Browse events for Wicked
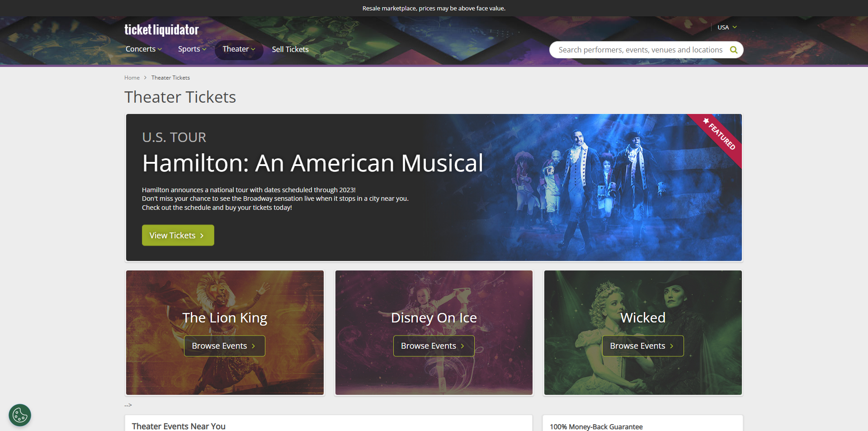 click(642, 346)
